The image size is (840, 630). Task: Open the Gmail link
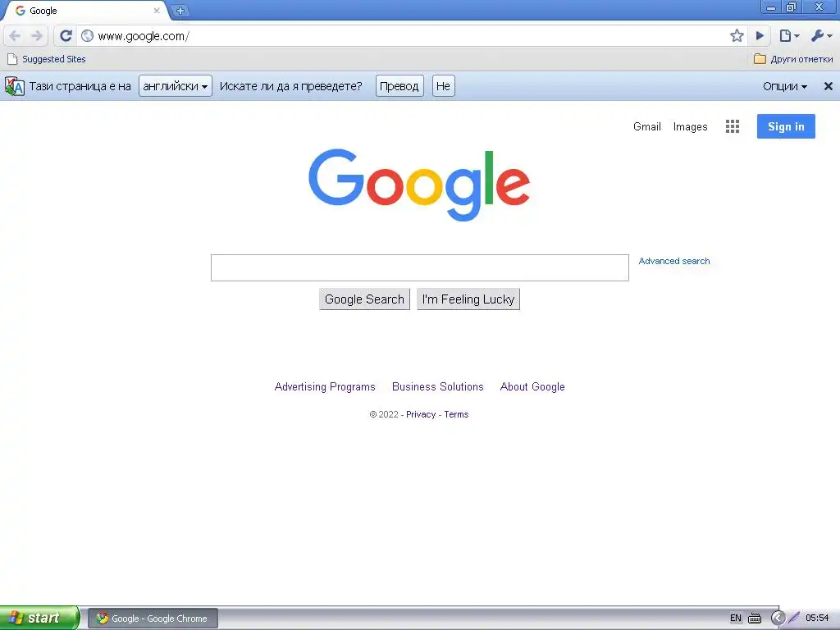[x=646, y=126]
